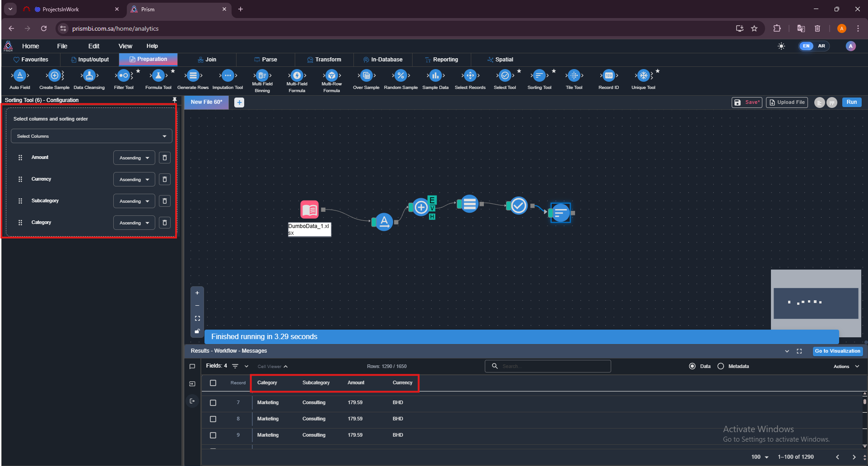
Task: Click the Filter Tool icon
Action: [124, 76]
